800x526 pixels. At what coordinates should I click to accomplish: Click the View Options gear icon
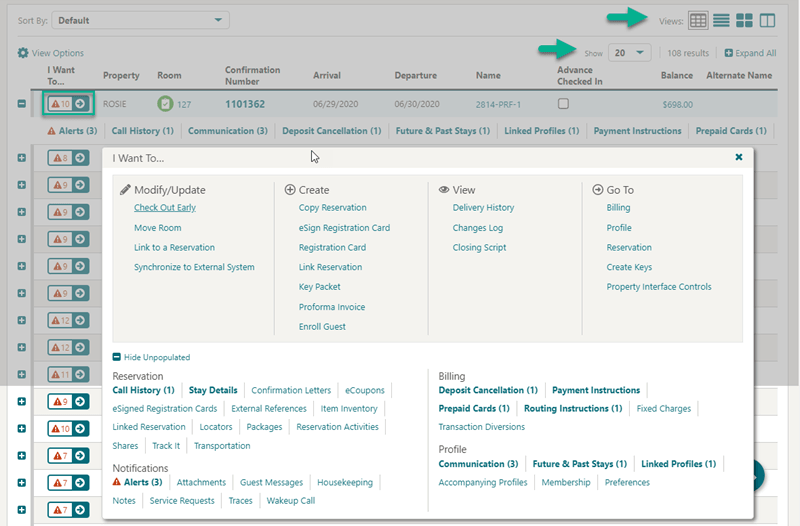pyautogui.click(x=23, y=53)
